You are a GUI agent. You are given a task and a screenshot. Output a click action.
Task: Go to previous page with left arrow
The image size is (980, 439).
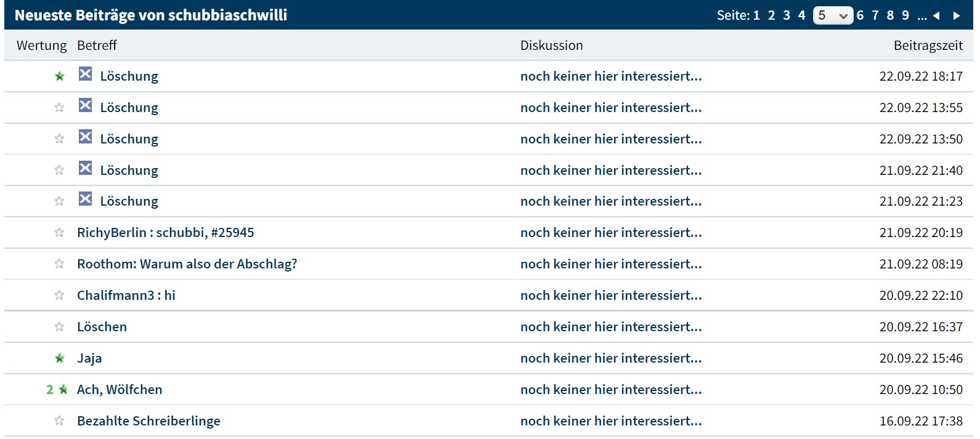coord(936,16)
